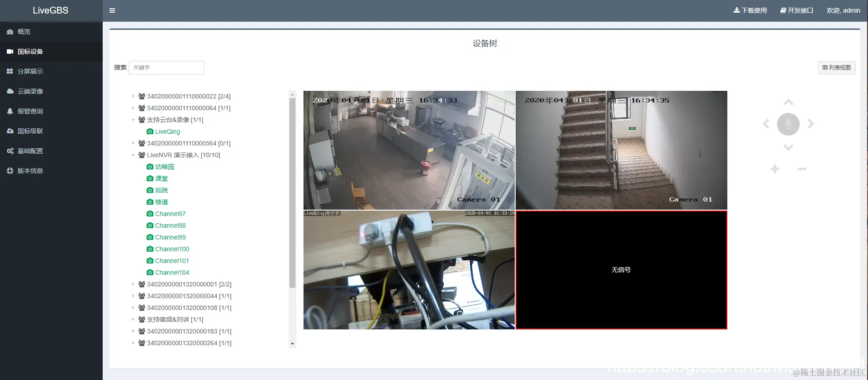Image resolution: width=868 pixels, height=380 pixels.
Task: Click the 关键字 search input field
Action: [x=166, y=68]
